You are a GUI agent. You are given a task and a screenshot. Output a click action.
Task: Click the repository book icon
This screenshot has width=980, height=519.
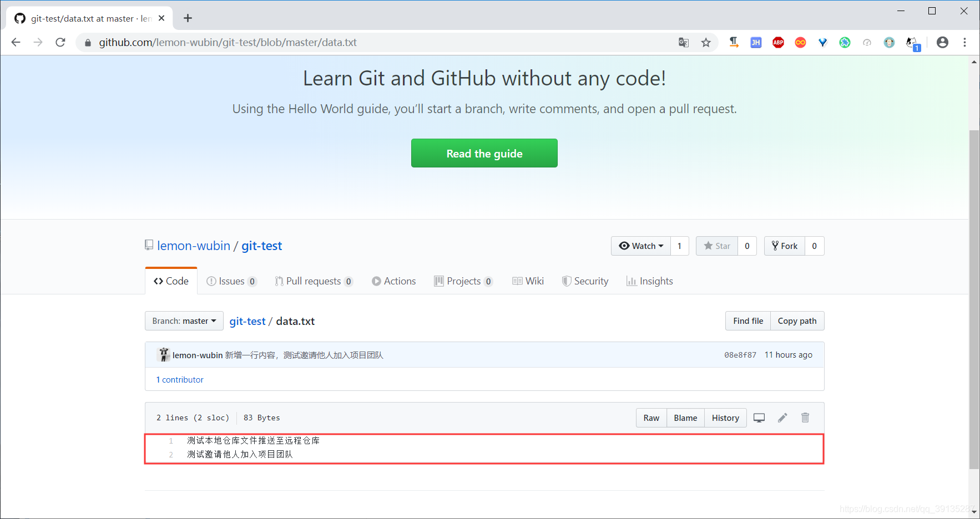click(149, 245)
